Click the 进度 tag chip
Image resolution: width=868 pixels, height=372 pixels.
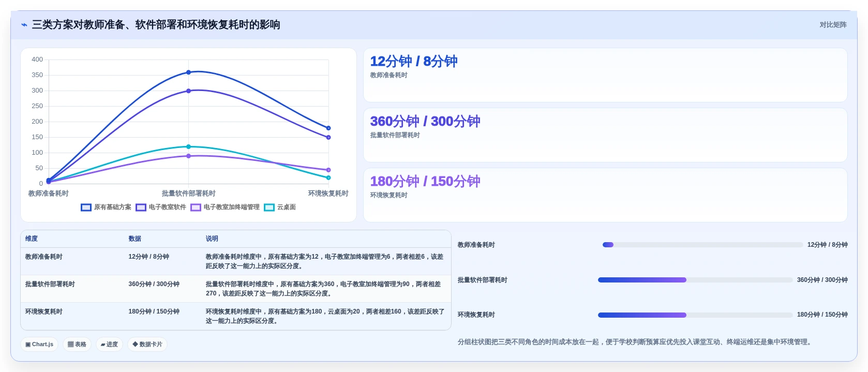109,345
